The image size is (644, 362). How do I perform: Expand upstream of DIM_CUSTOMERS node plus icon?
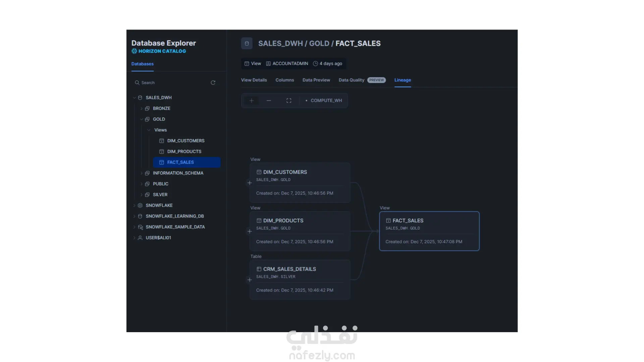click(x=250, y=183)
